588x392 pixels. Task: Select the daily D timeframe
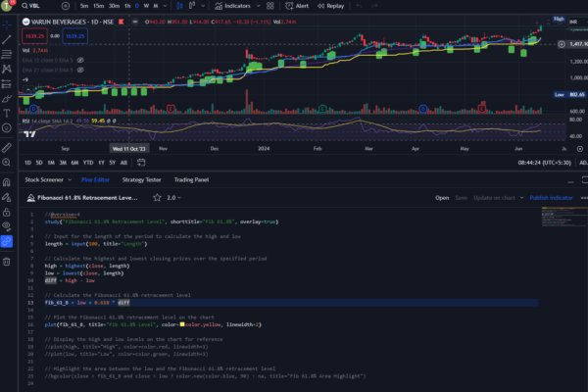click(x=137, y=6)
